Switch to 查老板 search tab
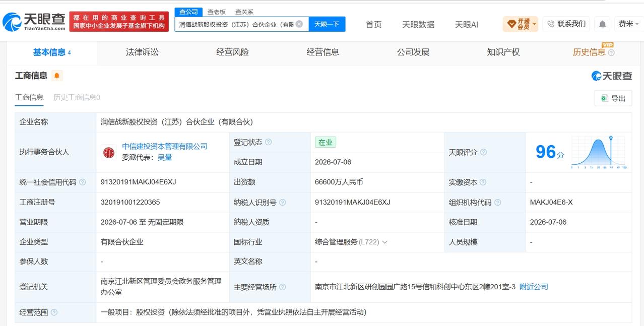This screenshot has height=326, width=644. point(217,12)
